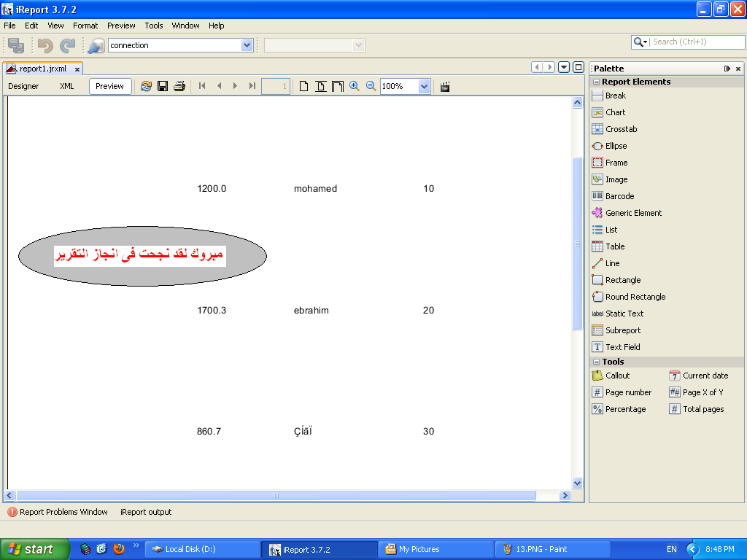
Task: Click the zoom in magnifier icon
Action: 354,86
